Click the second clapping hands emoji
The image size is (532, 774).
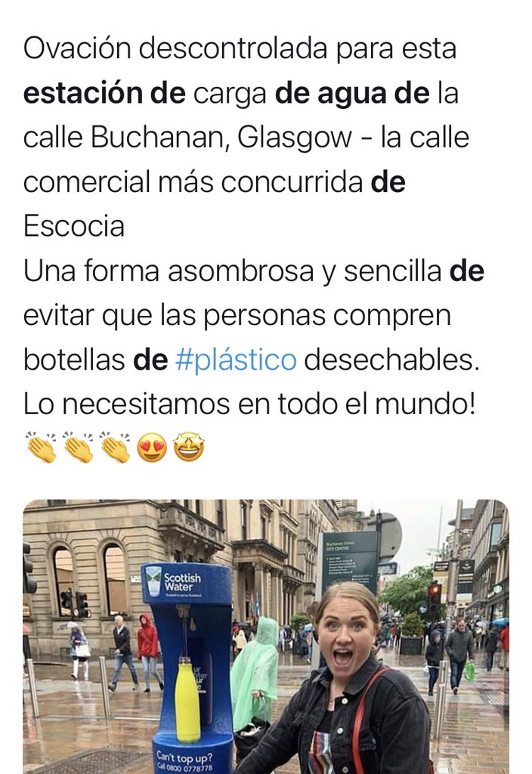pos(79,447)
